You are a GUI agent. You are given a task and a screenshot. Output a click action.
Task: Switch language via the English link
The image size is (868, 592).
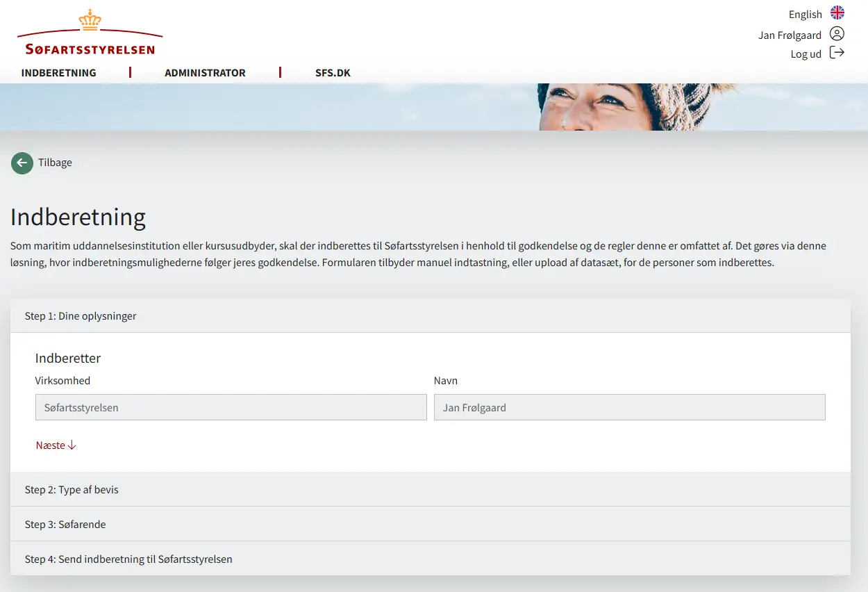[x=805, y=15]
